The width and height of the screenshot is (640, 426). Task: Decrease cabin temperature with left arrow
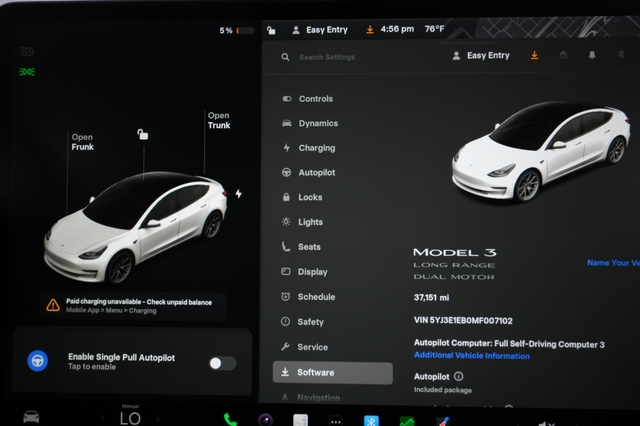tap(102, 418)
